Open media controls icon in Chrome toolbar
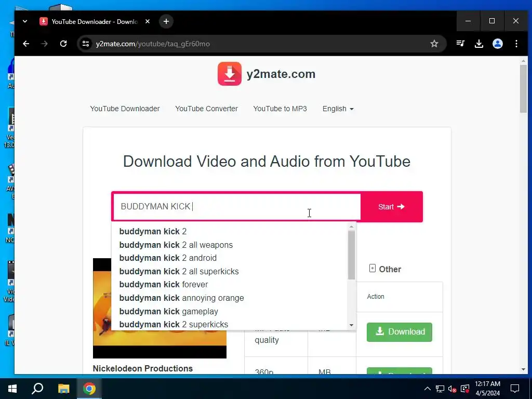 (x=460, y=44)
